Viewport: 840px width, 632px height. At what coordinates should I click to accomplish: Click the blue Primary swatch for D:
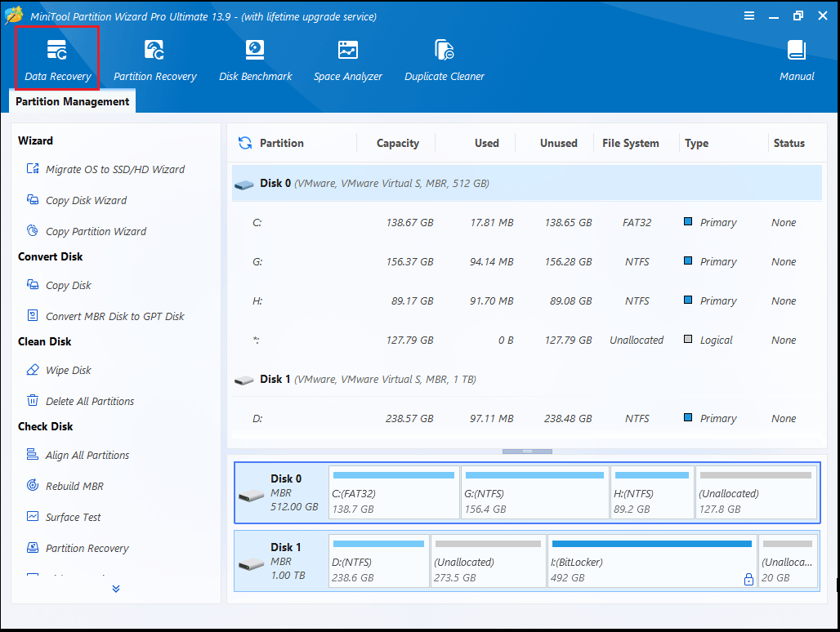click(x=688, y=417)
